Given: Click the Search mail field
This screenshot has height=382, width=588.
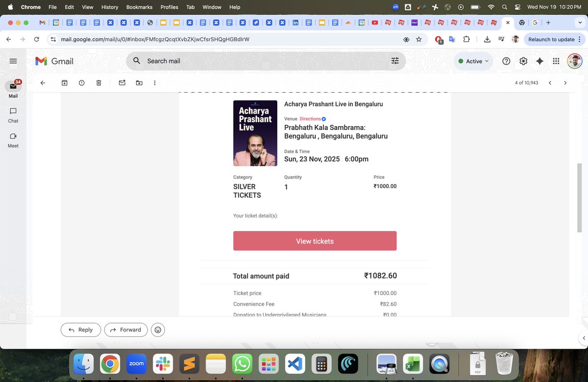Looking at the screenshot, I should (x=266, y=61).
